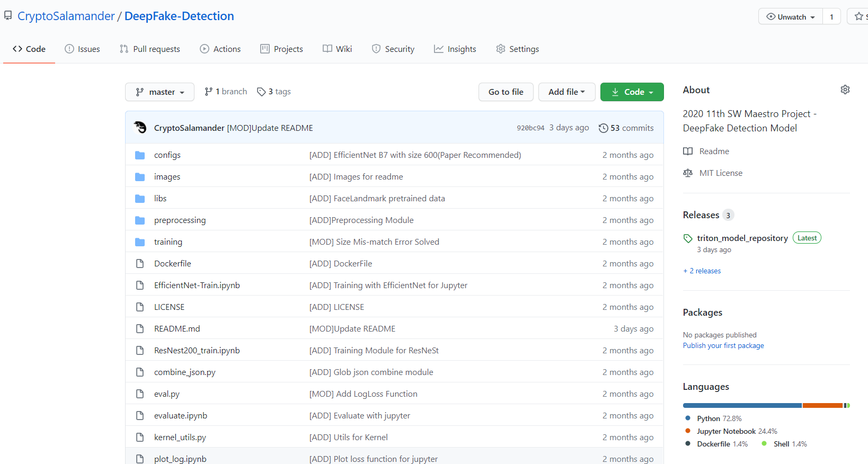The height and width of the screenshot is (464, 868).
Task: Click the preprocessing folder icon
Action: click(140, 220)
